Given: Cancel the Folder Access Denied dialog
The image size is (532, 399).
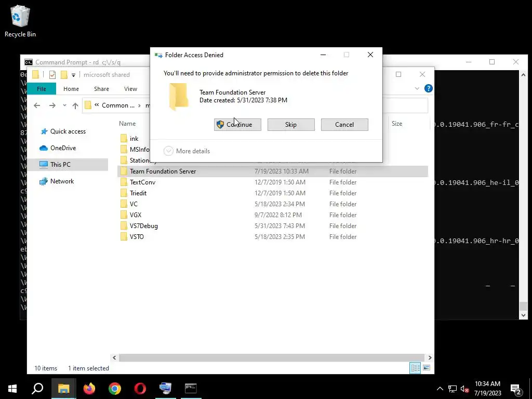Looking at the screenshot, I should tap(344, 125).
